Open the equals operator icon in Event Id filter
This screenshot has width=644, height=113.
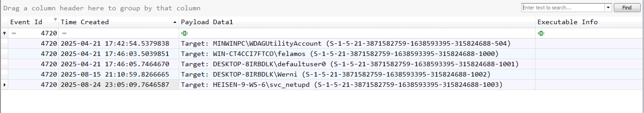[14, 33]
